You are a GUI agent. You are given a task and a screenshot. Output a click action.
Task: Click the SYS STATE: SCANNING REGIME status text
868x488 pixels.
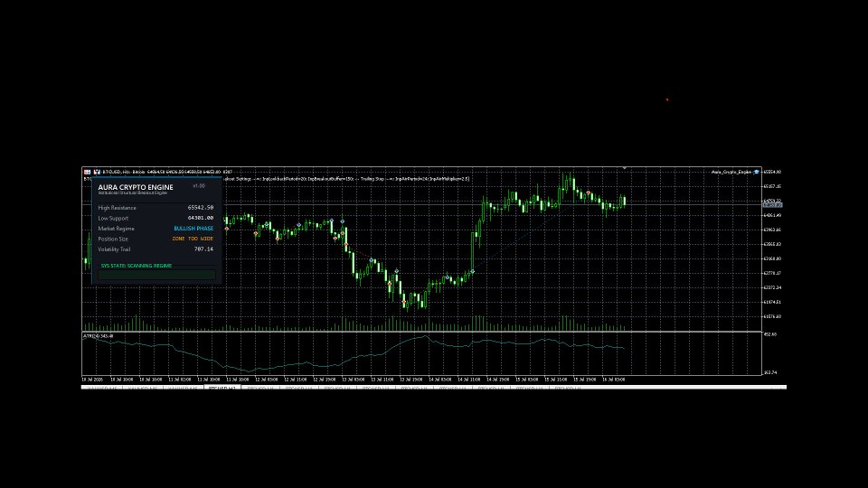point(137,266)
